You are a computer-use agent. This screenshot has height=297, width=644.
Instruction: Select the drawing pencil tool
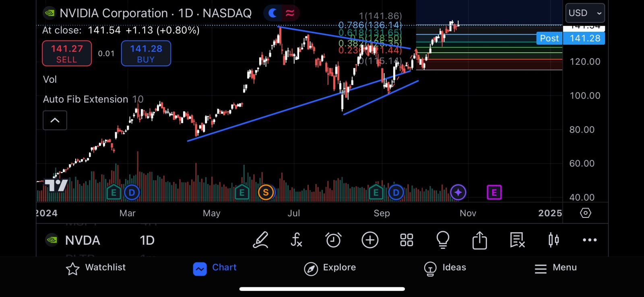260,240
